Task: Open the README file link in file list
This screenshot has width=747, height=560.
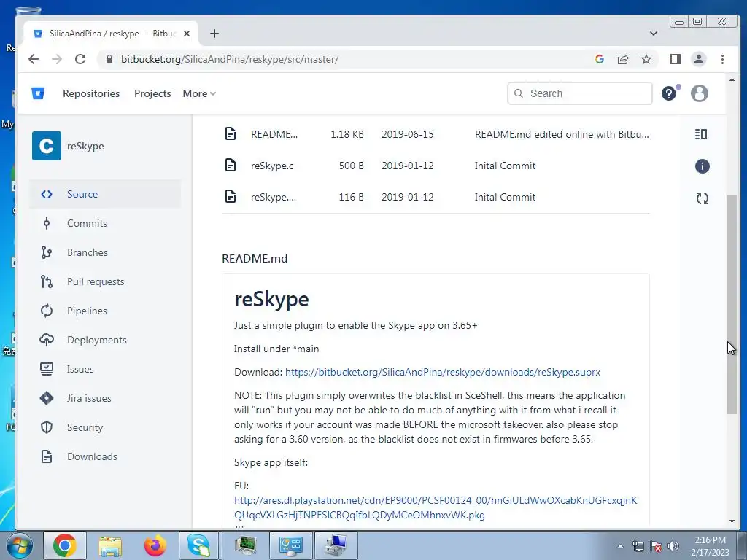Action: (274, 134)
